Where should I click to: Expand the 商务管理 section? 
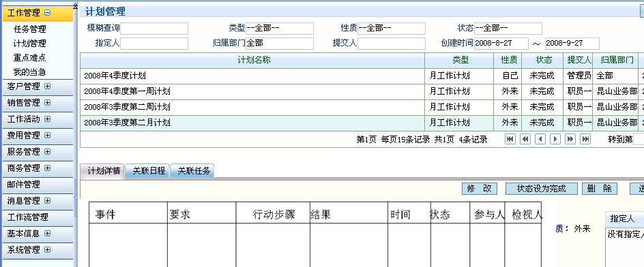point(47,168)
